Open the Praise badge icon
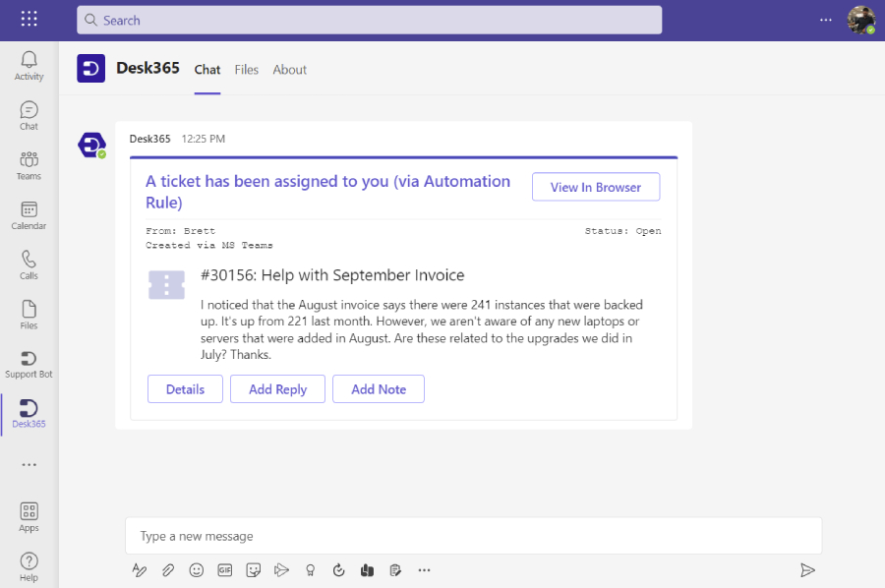 (310, 570)
